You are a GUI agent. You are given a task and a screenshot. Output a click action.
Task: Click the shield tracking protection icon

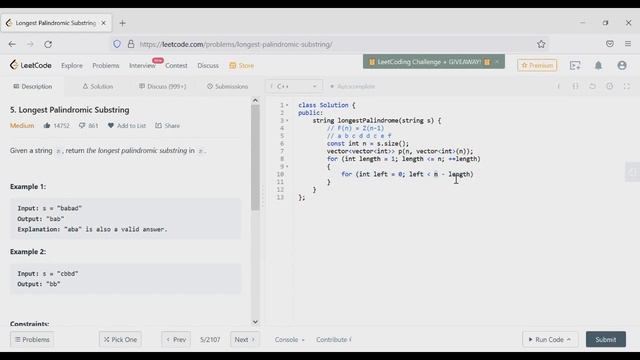117,44
